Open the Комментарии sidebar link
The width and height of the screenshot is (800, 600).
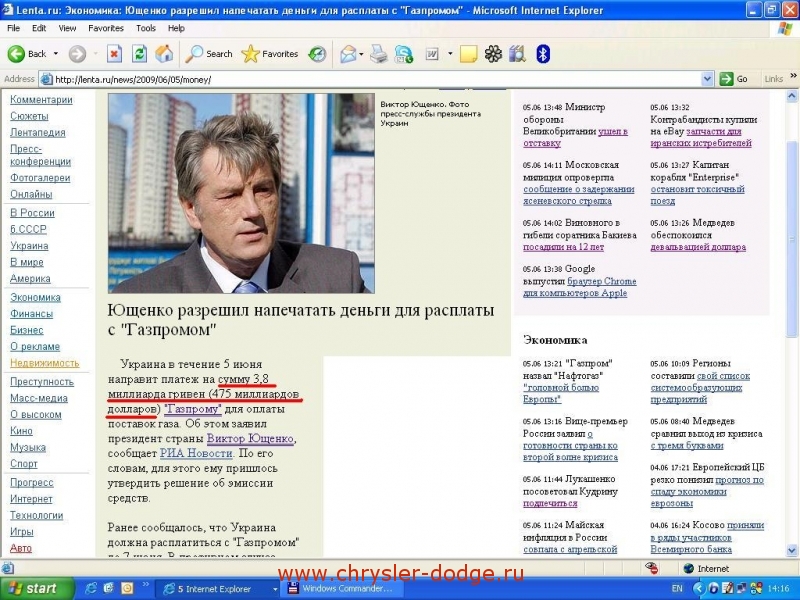(41, 99)
